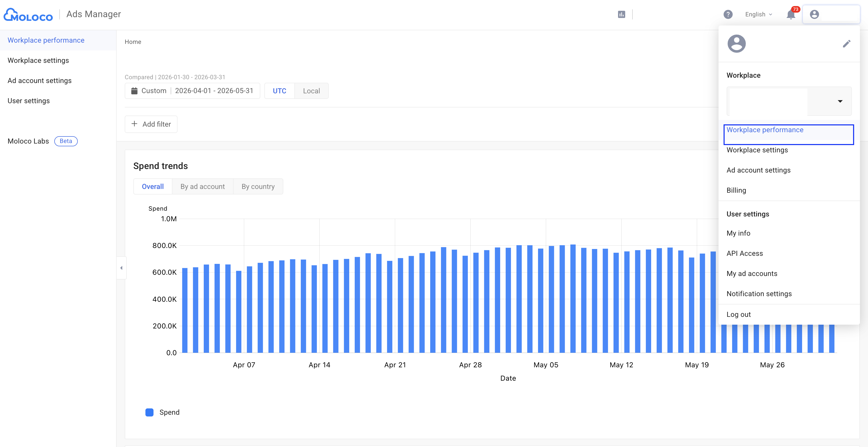Open API Access in profile menu
Screen dimensions: 868x447
tap(789, 254)
